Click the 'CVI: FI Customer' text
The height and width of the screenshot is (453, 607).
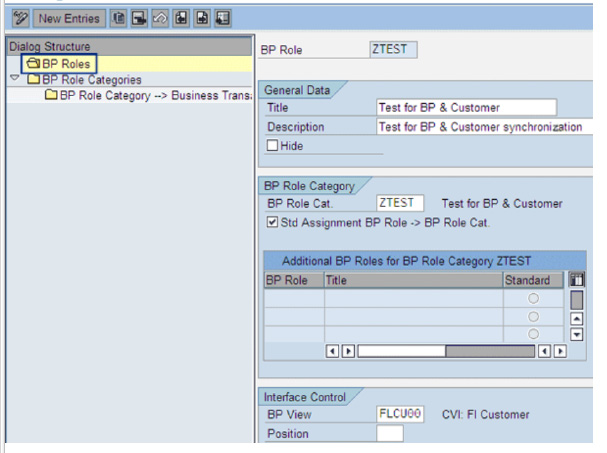[x=485, y=414]
